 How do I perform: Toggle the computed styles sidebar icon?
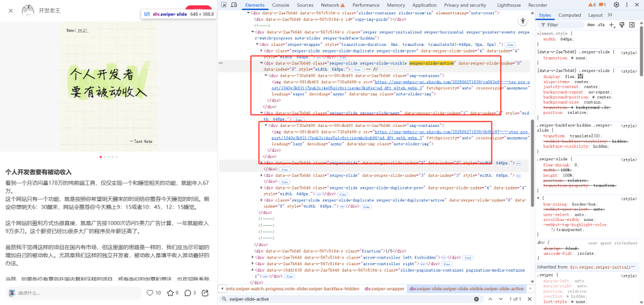(631, 25)
